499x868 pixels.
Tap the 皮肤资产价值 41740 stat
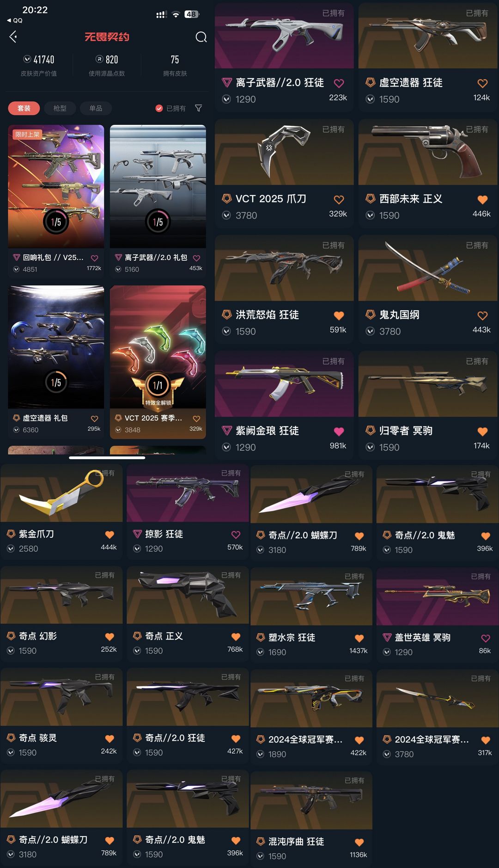click(x=39, y=65)
